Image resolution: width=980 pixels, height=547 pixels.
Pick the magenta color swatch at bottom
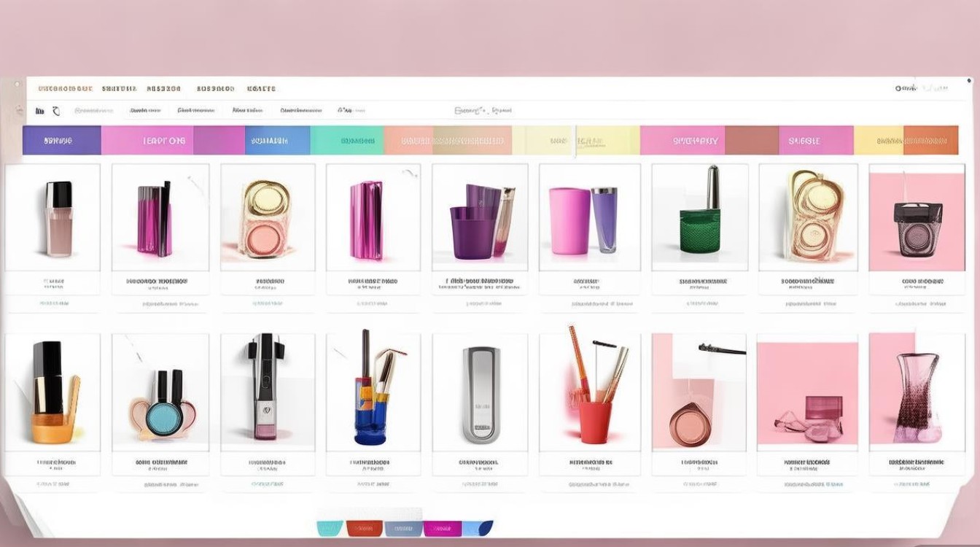point(443,528)
